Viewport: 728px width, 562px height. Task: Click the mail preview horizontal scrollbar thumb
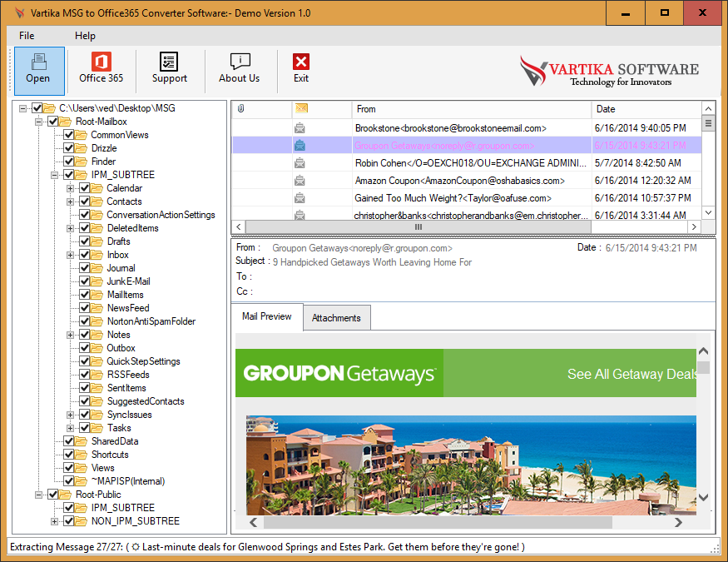click(438, 523)
